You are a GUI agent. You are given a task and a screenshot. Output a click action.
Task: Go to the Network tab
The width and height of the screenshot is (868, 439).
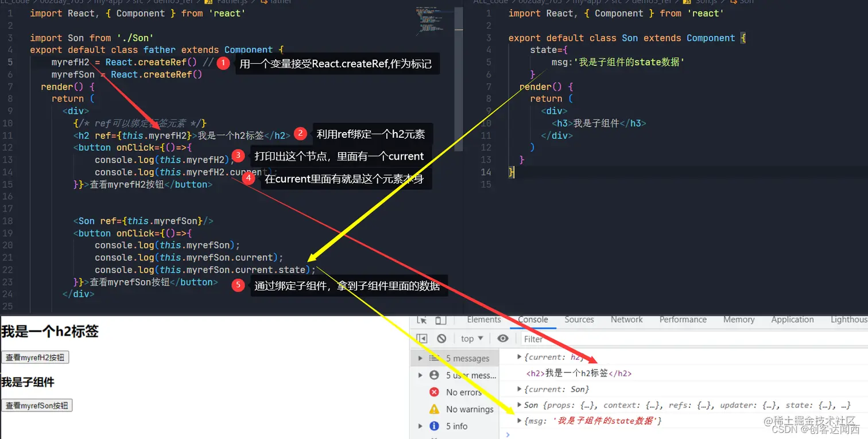(627, 320)
